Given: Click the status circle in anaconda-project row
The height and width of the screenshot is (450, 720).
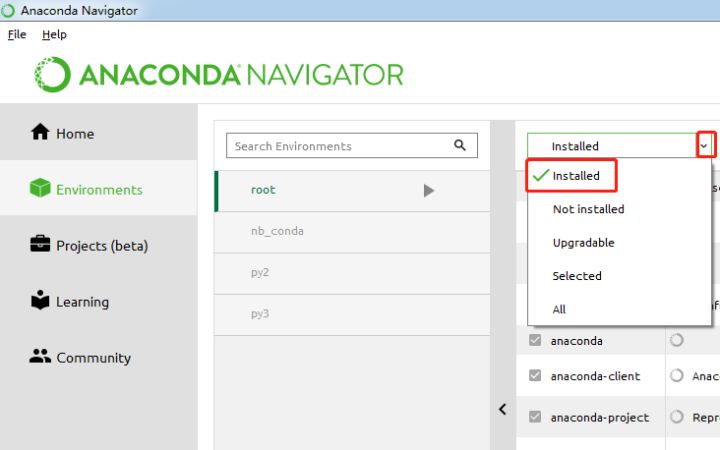Looking at the screenshot, I should click(676, 416).
